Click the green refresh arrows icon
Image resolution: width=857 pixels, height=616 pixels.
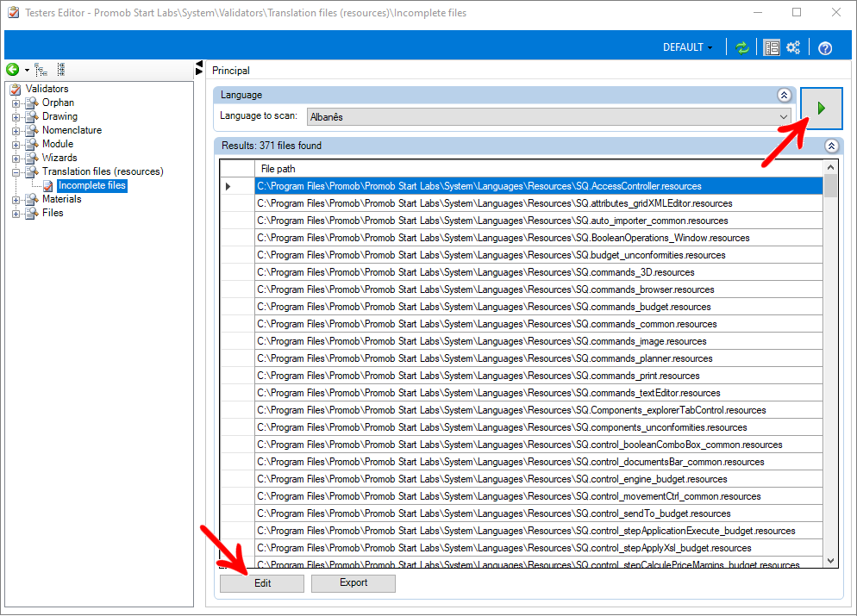741,48
